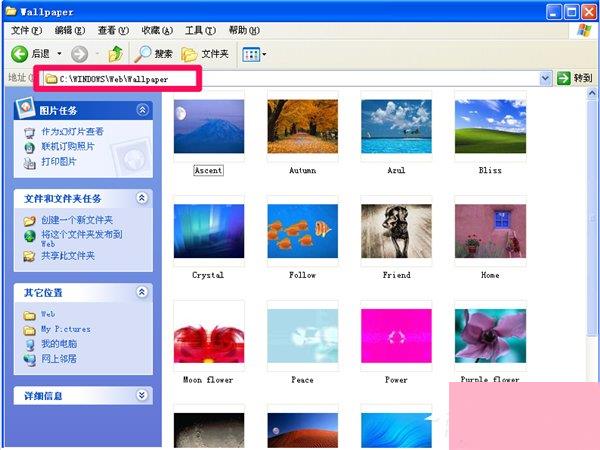Screen dimensions: 600x450
Task: Click the new folder icon beside 创建一个新文件夹
Action: point(29,221)
